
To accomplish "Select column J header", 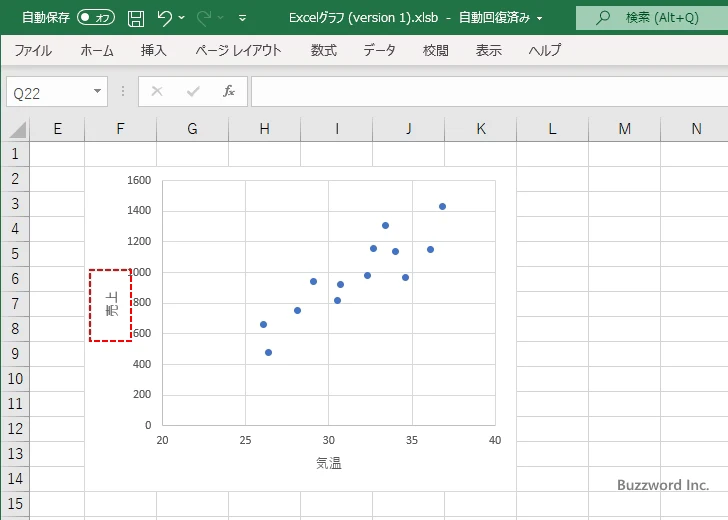I will tap(409, 129).
